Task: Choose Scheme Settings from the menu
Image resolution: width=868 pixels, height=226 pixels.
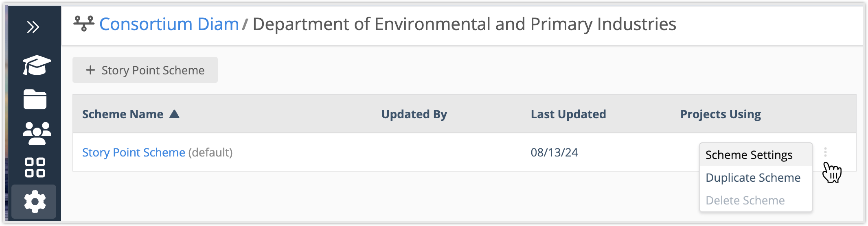Action: coord(749,155)
